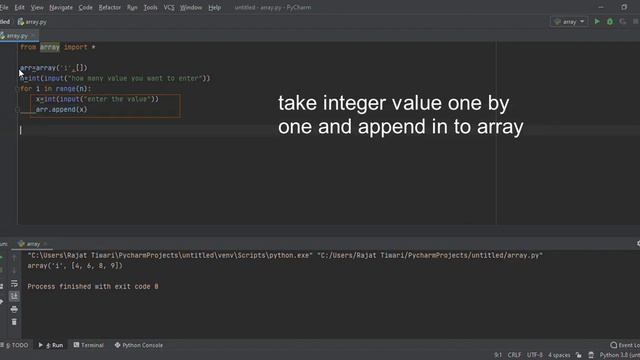Open the Event Log

(624, 345)
